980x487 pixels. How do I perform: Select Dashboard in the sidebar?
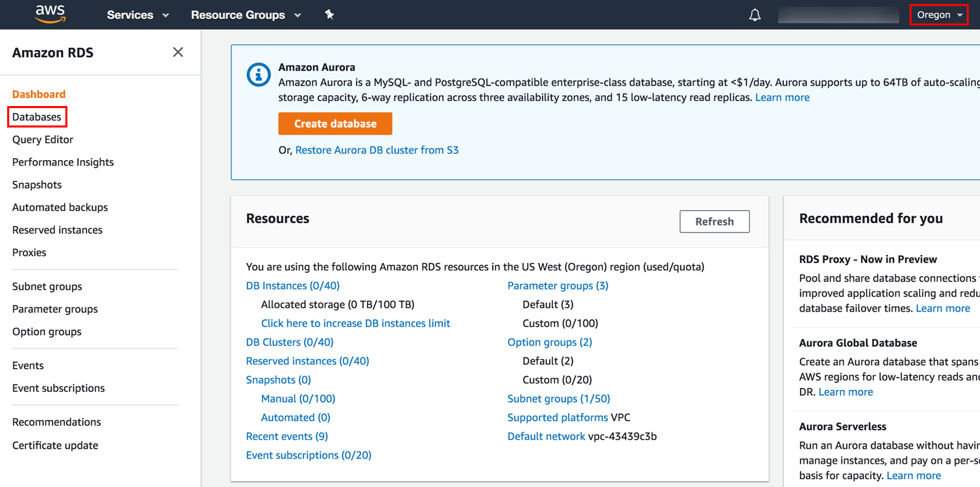point(39,94)
